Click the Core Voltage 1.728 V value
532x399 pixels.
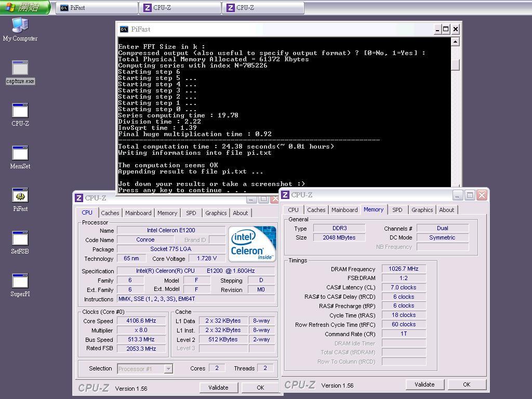[x=207, y=258]
